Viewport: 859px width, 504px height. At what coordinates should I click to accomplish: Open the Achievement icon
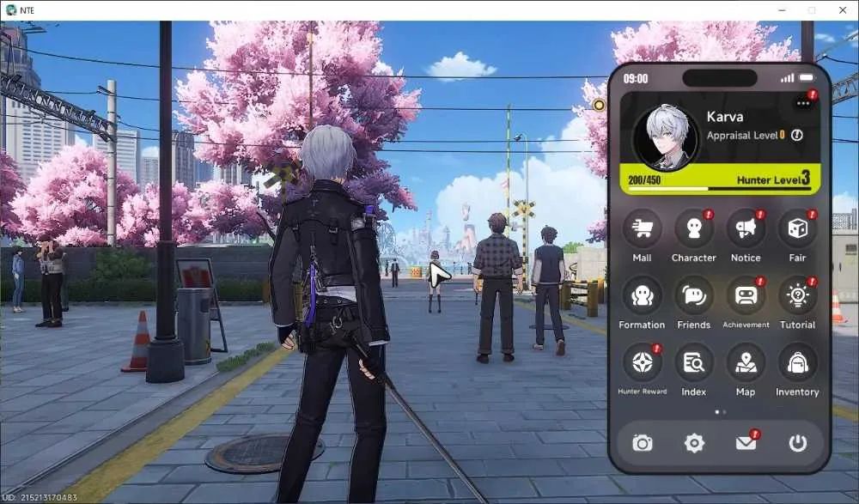point(746,296)
